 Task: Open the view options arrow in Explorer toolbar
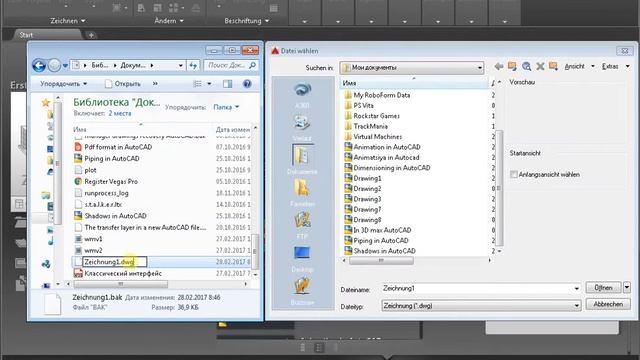click(x=209, y=84)
